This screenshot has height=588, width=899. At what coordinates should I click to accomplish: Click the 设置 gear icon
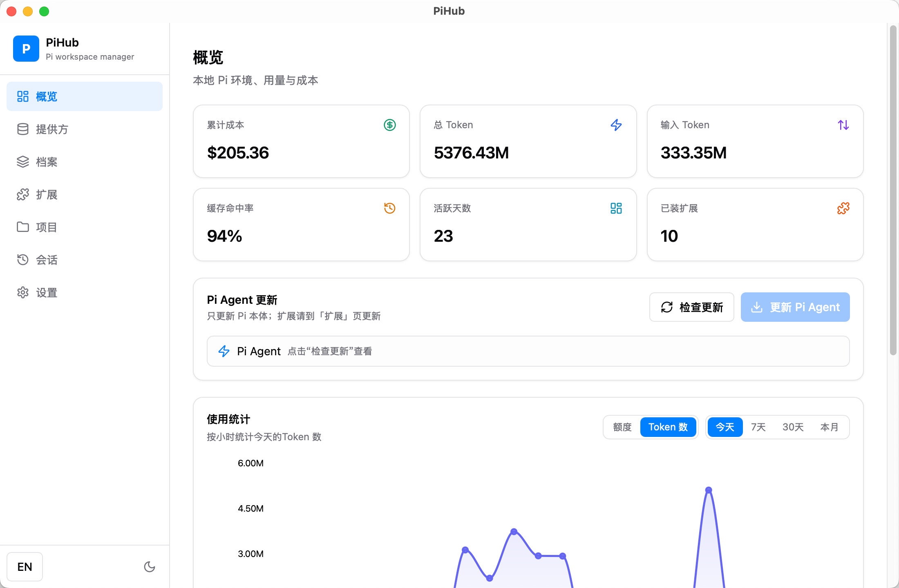[x=23, y=292]
